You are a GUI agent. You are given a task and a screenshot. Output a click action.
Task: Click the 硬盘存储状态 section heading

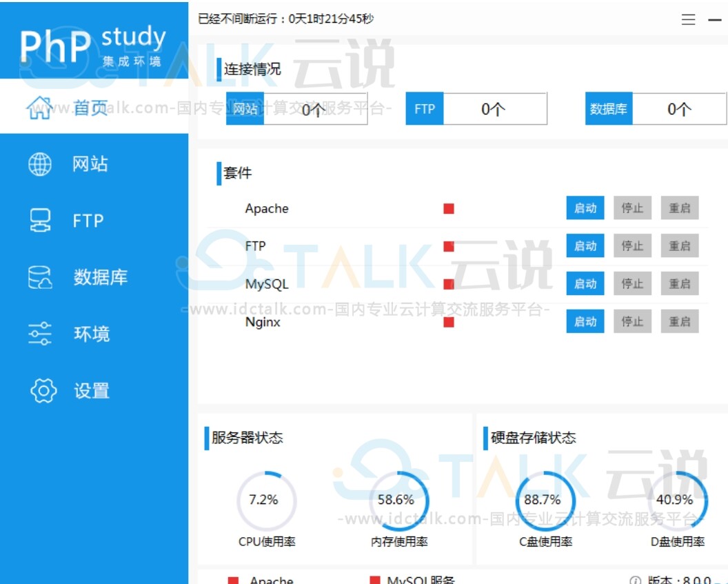[x=533, y=438]
